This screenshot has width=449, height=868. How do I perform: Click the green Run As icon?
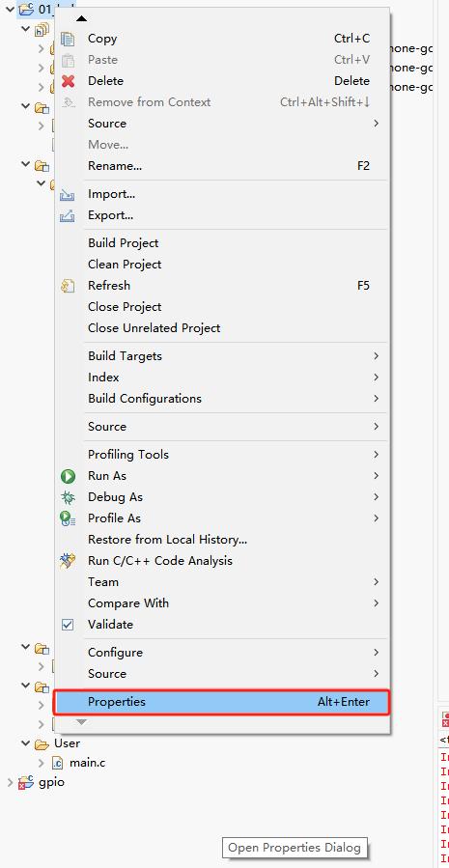pyautogui.click(x=68, y=476)
